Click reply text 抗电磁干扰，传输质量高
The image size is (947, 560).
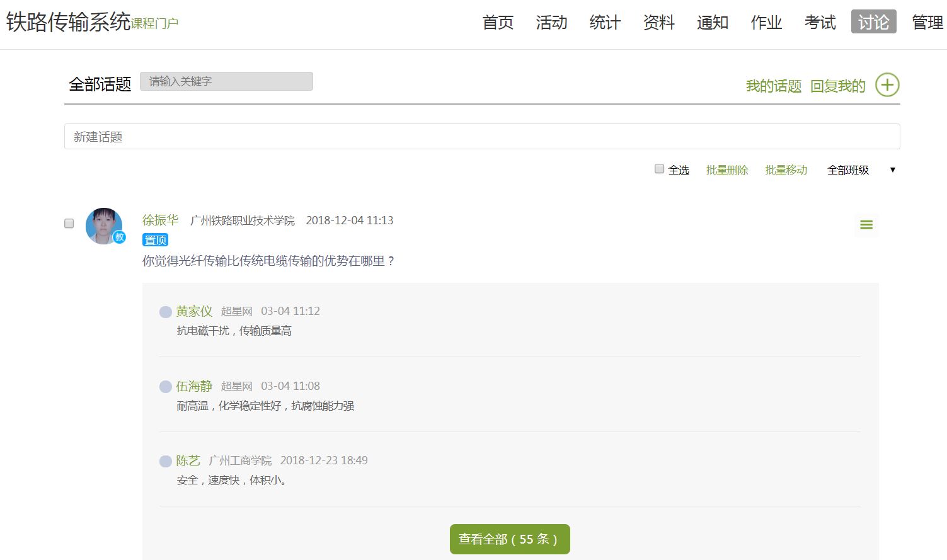[234, 331]
